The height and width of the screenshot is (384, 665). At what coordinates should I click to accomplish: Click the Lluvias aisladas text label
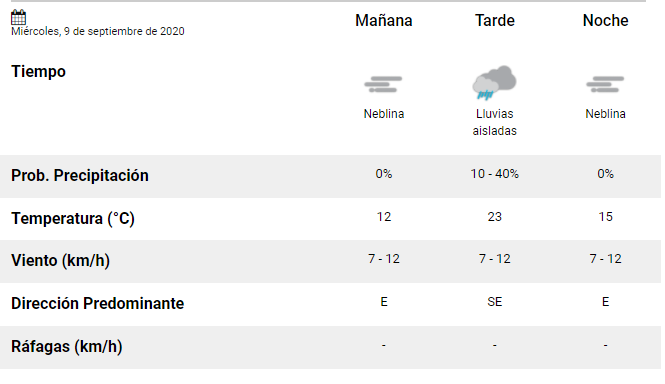tap(495, 122)
